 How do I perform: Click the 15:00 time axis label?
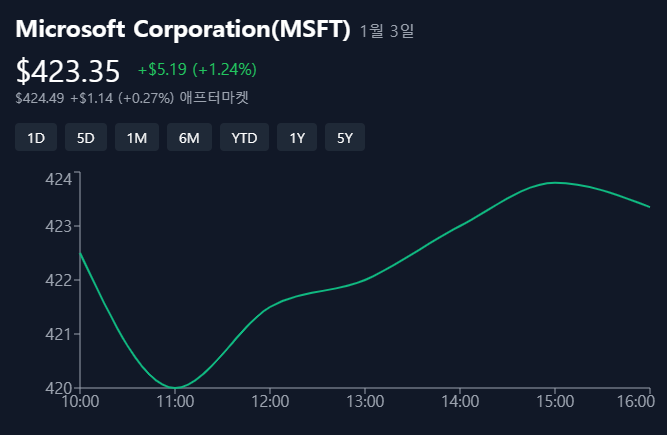pos(555,401)
